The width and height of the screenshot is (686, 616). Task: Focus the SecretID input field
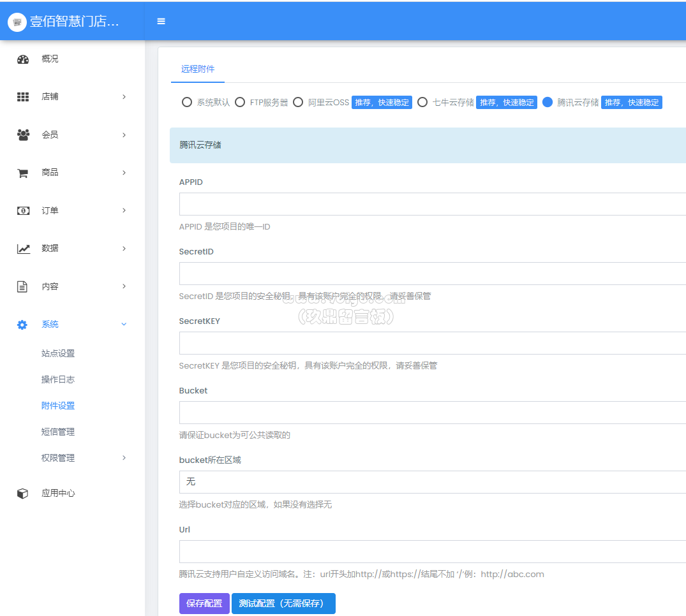click(432, 274)
